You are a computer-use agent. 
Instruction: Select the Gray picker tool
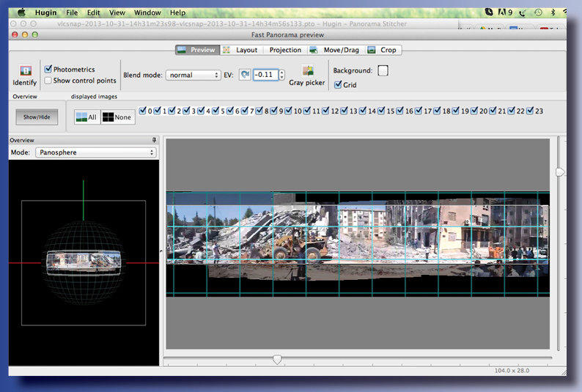(307, 71)
